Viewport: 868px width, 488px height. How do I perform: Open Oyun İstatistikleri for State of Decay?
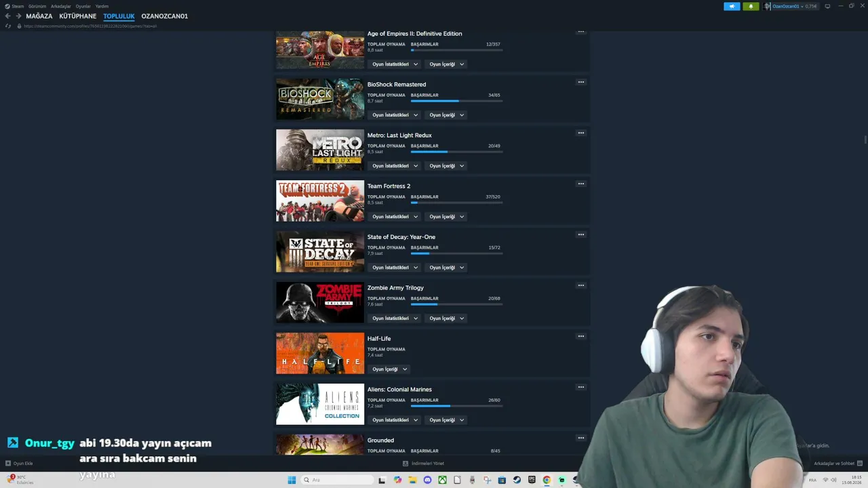coord(395,268)
